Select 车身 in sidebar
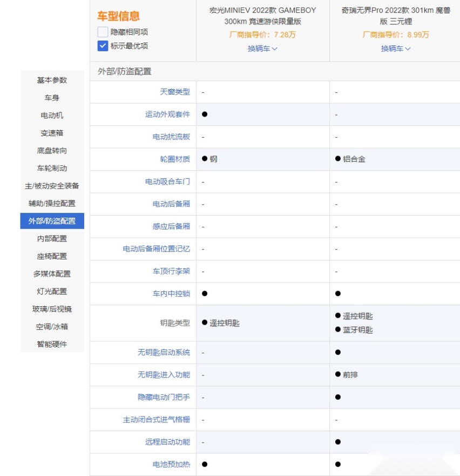Image resolution: width=460 pixels, height=476 pixels. click(x=52, y=98)
